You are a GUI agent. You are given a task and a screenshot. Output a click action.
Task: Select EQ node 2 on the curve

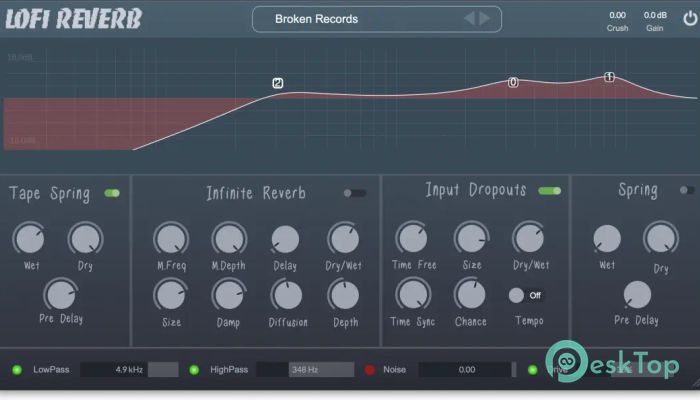277,83
